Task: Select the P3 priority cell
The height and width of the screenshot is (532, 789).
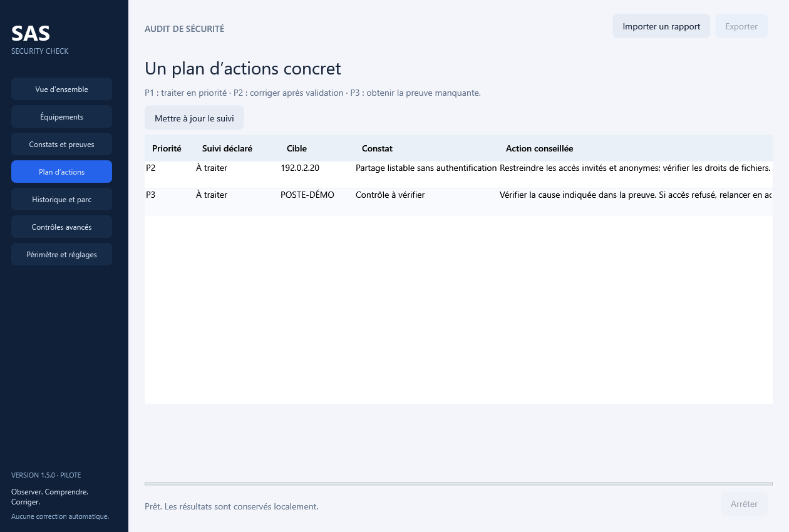Action: click(151, 195)
